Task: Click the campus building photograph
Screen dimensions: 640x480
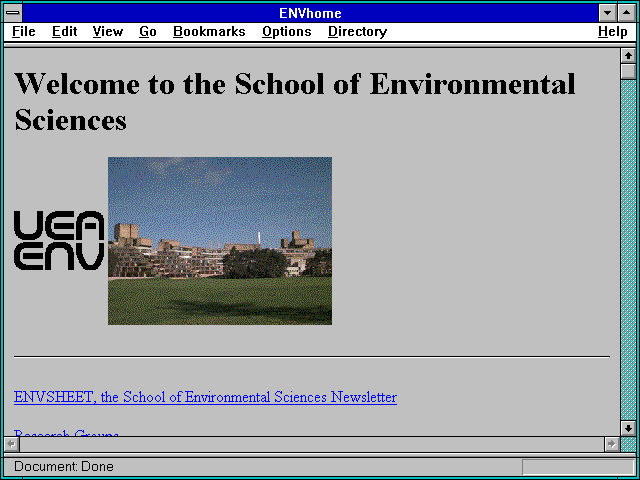Action: (x=220, y=241)
